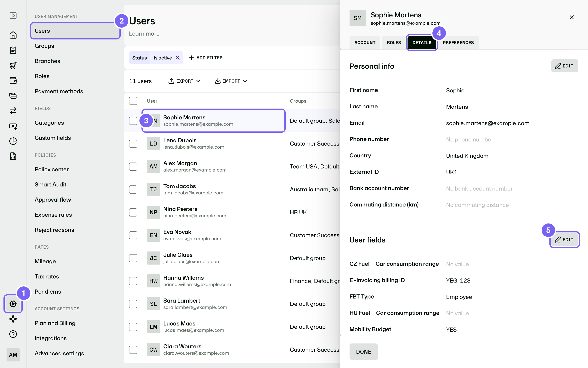Click Add Filter

(206, 58)
